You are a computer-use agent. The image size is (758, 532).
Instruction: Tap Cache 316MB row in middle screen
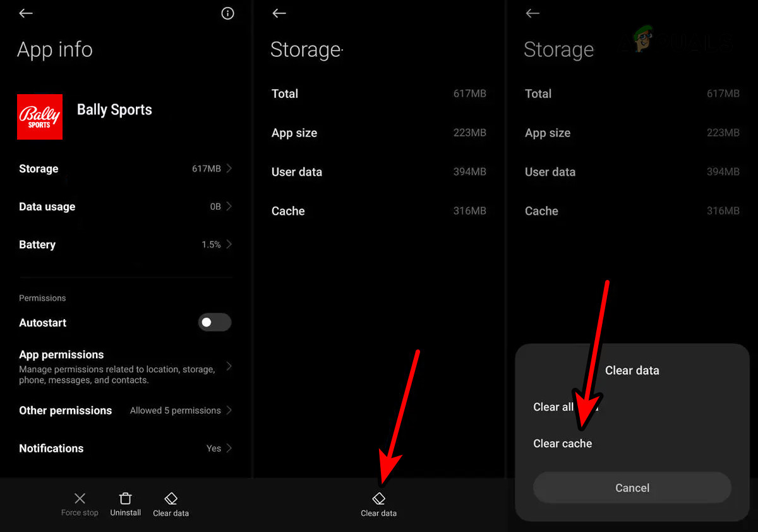379,211
